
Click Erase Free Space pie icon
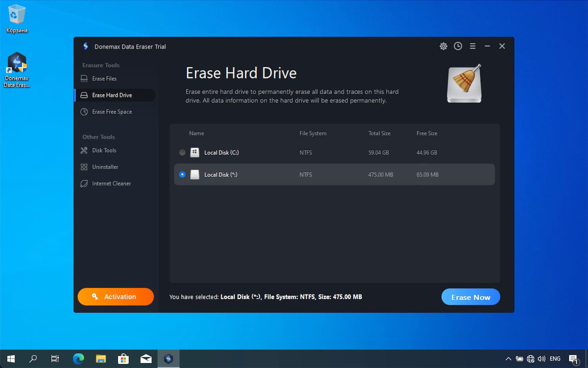click(84, 112)
